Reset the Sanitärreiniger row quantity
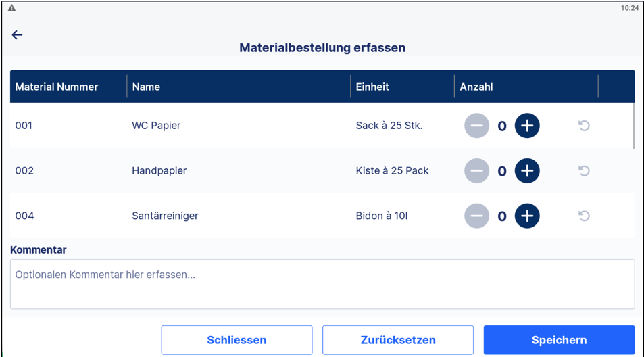Viewport: 644px width, 357px height. tap(584, 216)
